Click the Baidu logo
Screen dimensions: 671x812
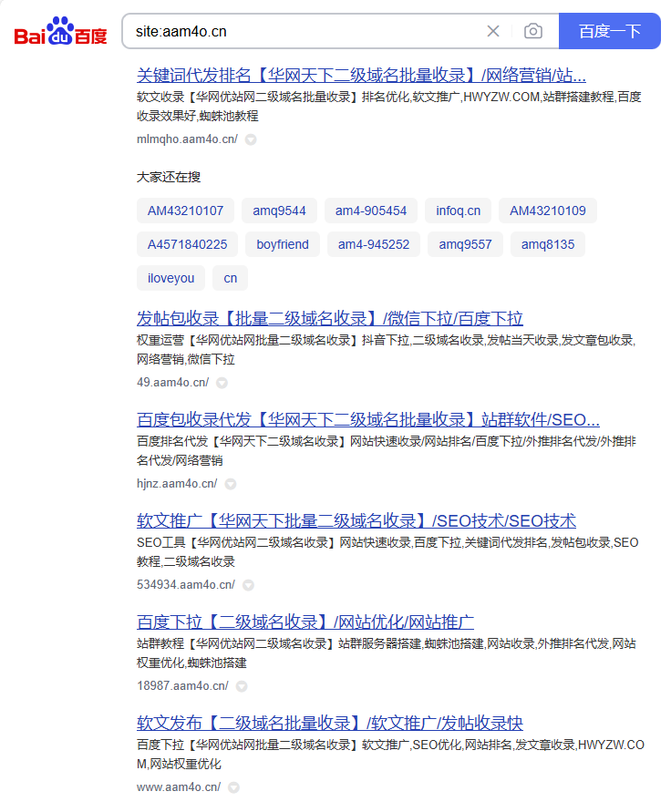click(60, 31)
